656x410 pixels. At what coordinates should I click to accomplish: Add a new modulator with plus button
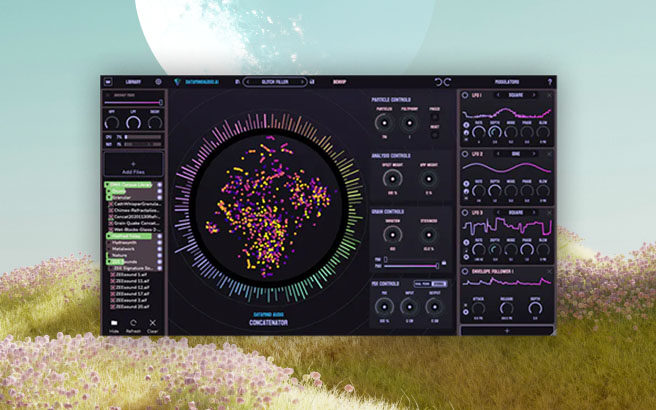[507, 331]
